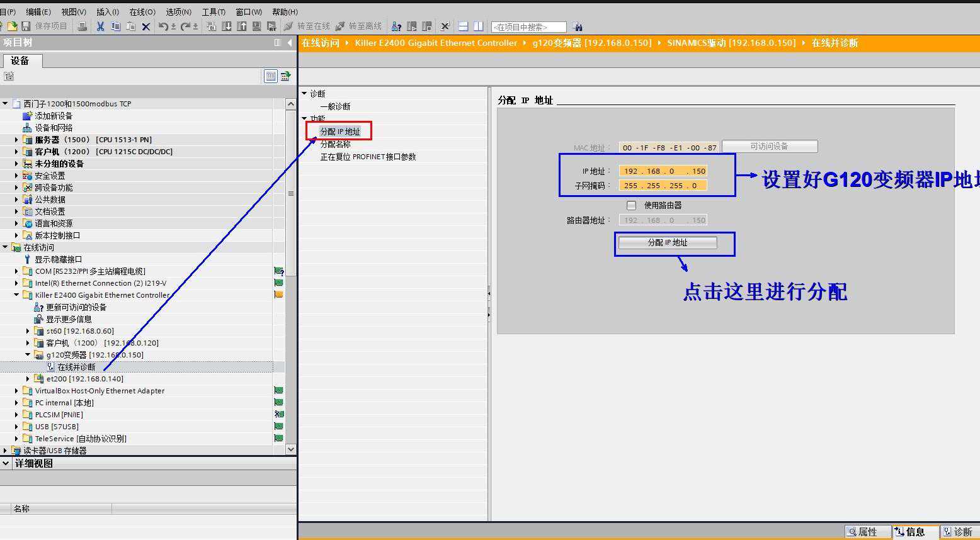
Task: Click the Undo arrow icon
Action: (163, 26)
